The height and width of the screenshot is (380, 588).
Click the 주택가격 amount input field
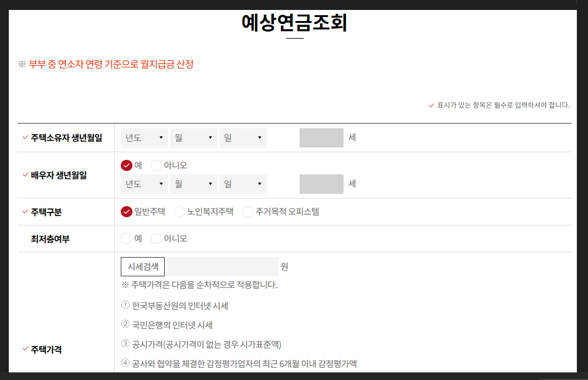coord(222,266)
